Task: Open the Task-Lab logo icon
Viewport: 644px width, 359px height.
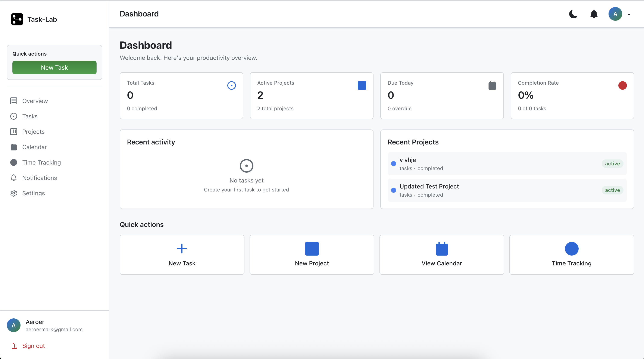Action: click(x=17, y=19)
